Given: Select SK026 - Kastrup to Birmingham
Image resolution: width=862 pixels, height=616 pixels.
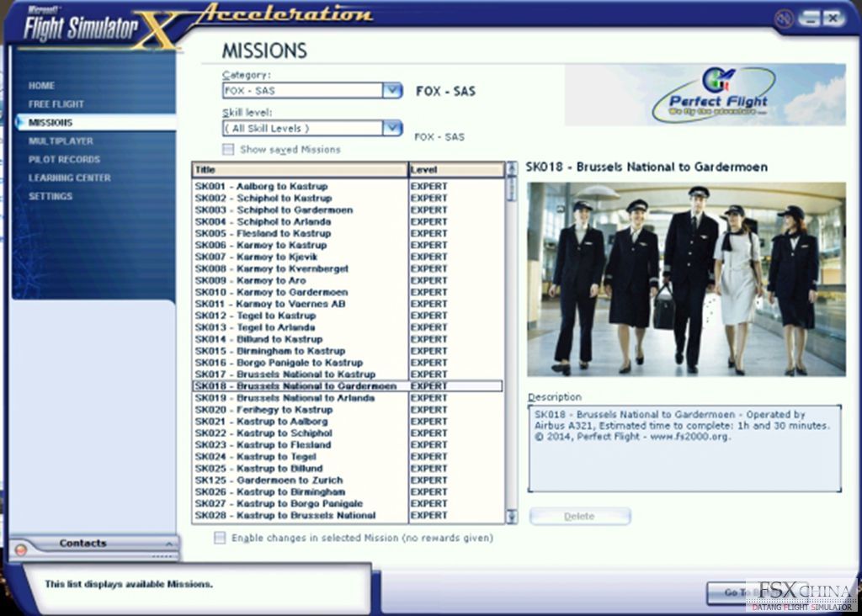Looking at the screenshot, I should tap(348, 491).
